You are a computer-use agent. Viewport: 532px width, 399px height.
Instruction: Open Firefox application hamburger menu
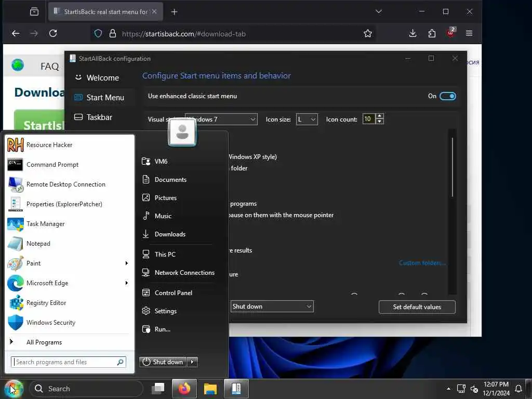(469, 33)
